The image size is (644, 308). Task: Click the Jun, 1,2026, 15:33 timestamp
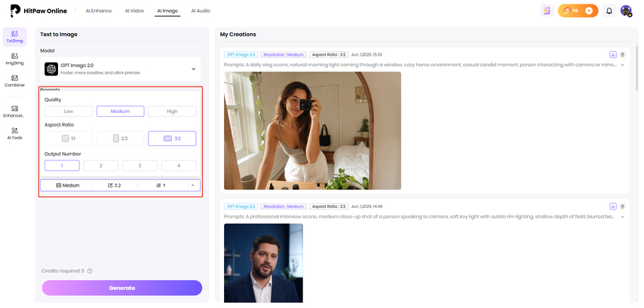point(366,54)
